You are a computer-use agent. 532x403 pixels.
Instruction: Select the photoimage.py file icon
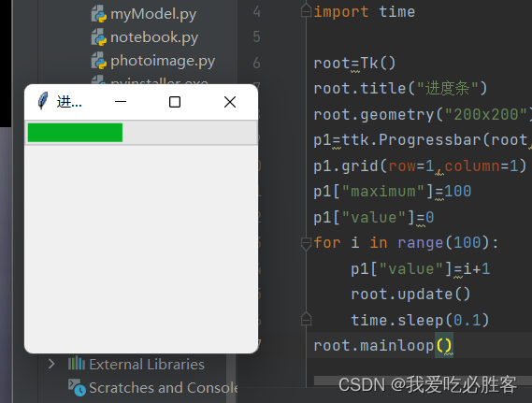point(99,61)
